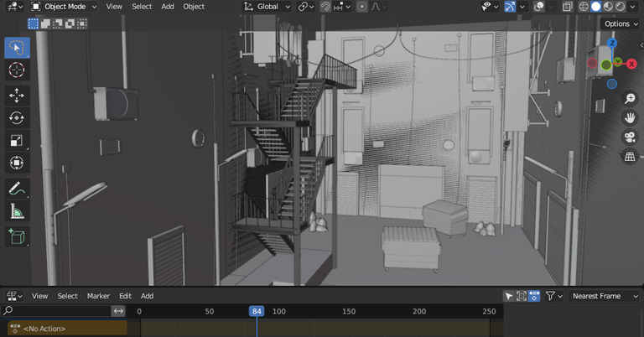Toggle X-ray view
644x337 pixels.
tap(567, 7)
